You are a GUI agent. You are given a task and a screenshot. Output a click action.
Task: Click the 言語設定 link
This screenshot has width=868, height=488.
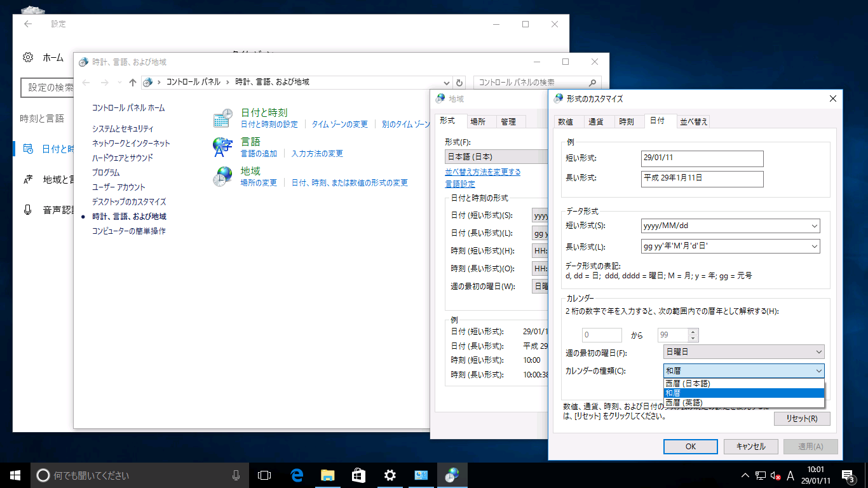coord(460,184)
